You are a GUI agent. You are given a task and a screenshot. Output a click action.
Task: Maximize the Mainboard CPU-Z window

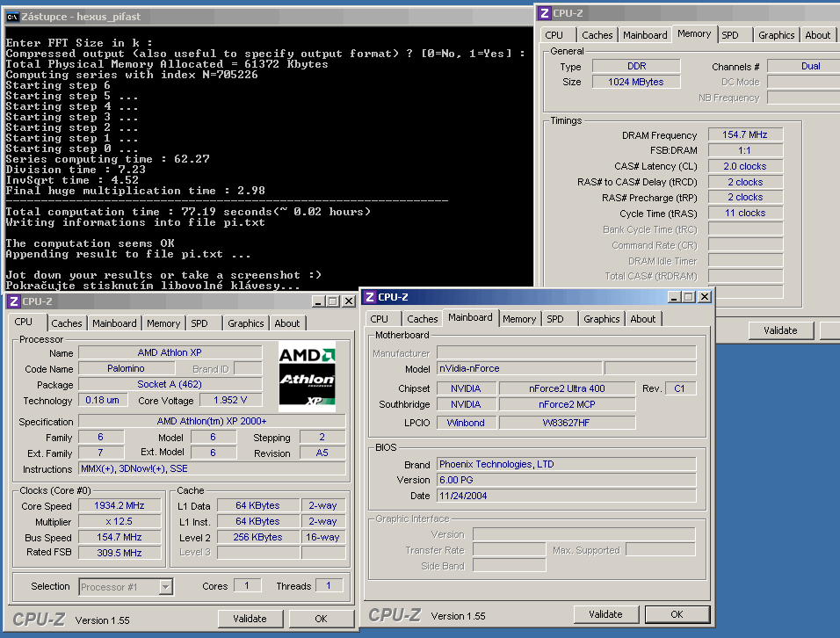click(689, 297)
